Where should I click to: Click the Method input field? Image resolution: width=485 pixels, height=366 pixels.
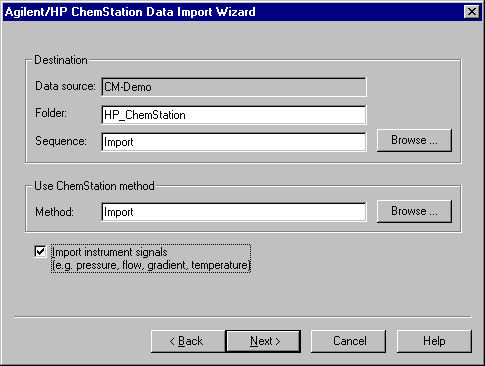tap(234, 212)
